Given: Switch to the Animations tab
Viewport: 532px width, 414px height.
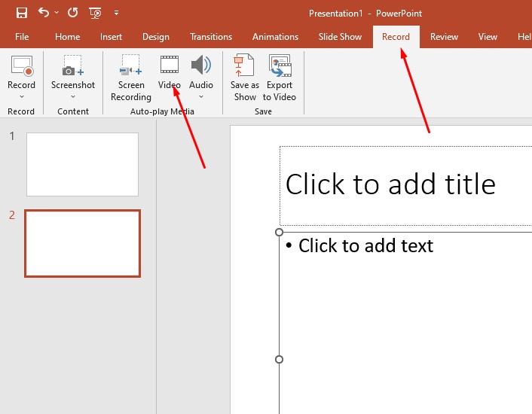Looking at the screenshot, I should click(275, 37).
